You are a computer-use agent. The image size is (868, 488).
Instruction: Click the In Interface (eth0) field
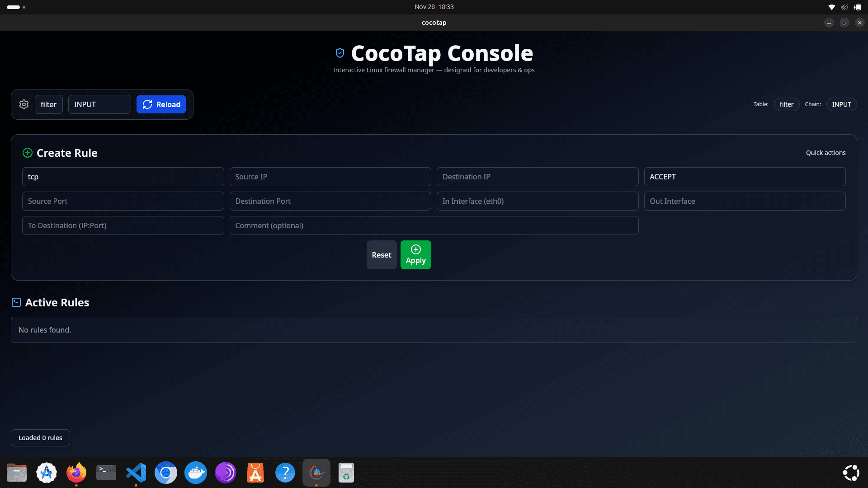coord(538,201)
